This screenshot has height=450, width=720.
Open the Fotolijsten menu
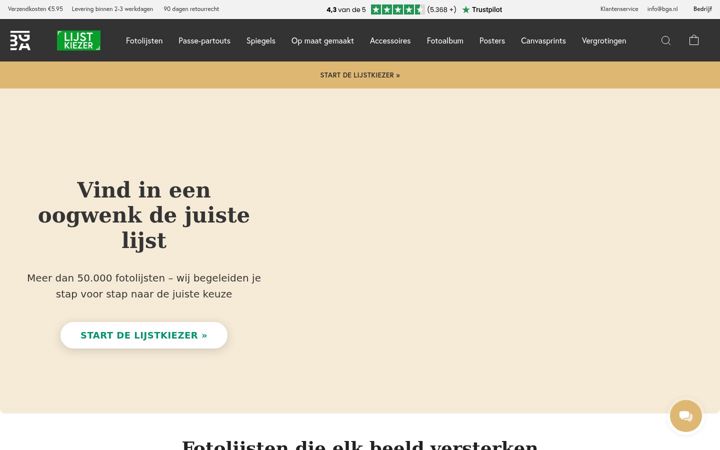(x=144, y=41)
